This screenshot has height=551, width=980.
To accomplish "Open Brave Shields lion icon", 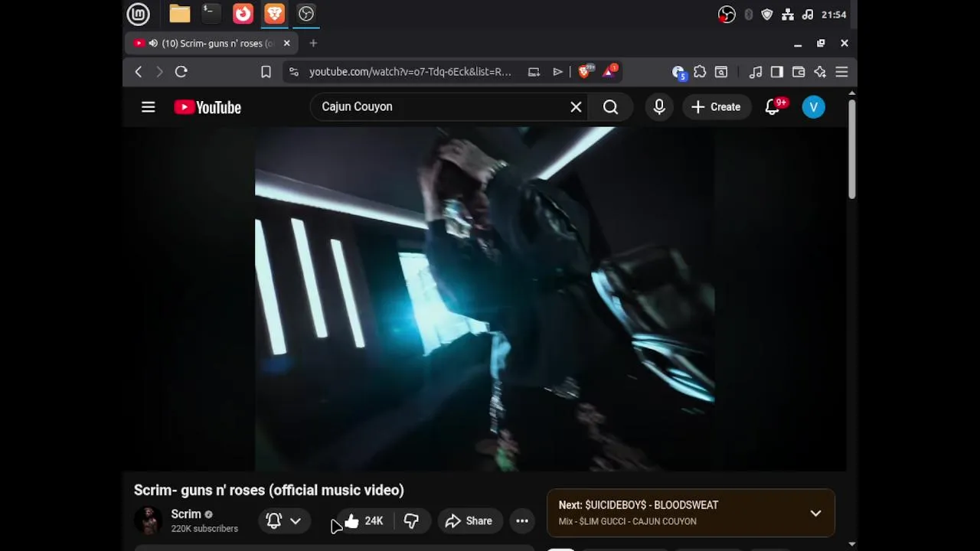I will [584, 72].
